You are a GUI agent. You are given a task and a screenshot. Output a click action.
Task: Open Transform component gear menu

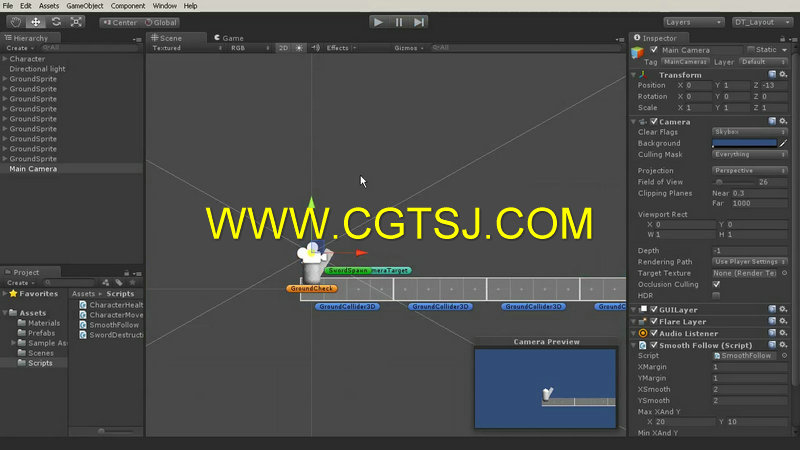pyautogui.click(x=784, y=74)
